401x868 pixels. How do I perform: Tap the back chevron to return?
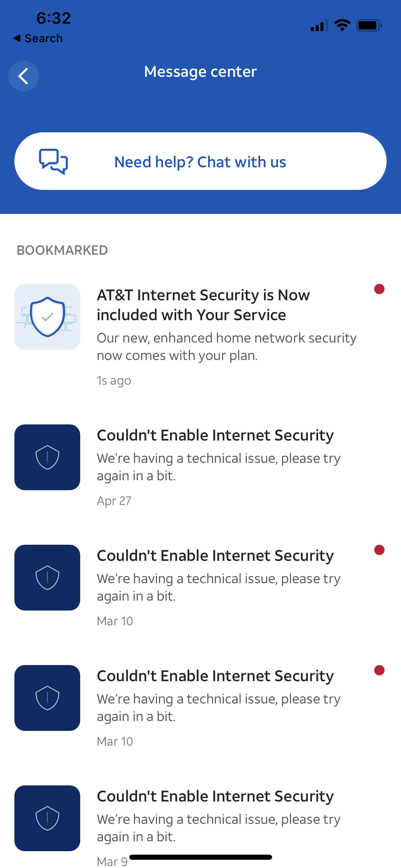23,76
